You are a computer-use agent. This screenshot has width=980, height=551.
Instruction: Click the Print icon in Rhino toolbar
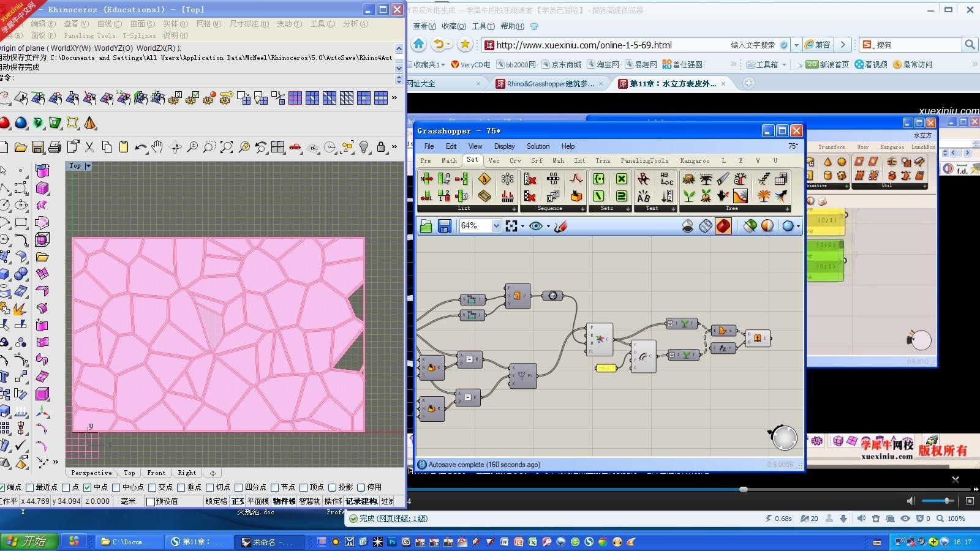tap(55, 147)
